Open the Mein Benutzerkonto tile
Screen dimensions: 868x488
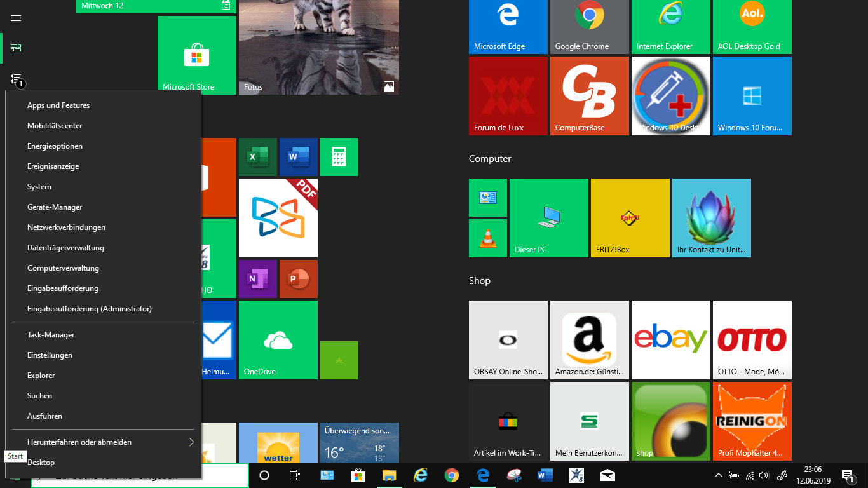[x=589, y=421]
